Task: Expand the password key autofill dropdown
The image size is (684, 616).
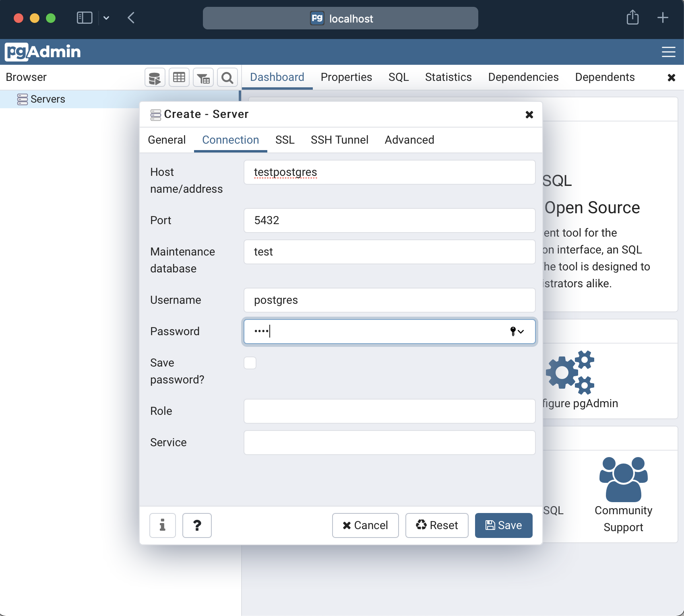Action: click(x=517, y=332)
